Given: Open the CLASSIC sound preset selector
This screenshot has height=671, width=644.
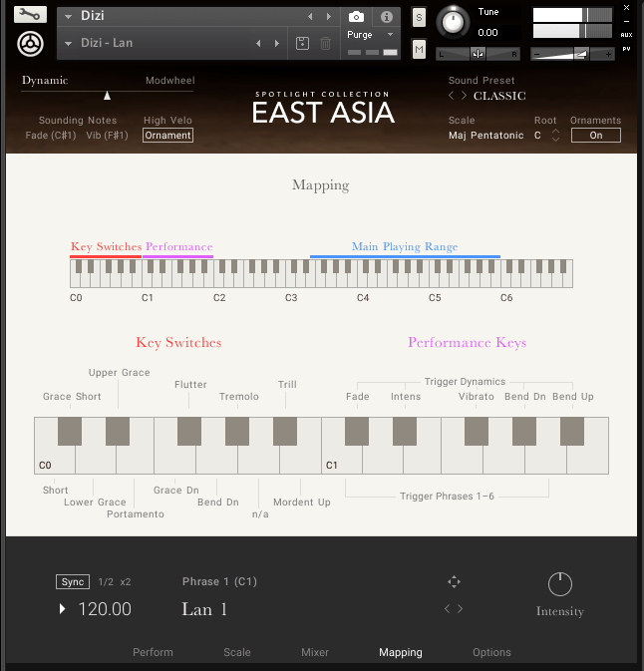Looking at the screenshot, I should pos(499,96).
